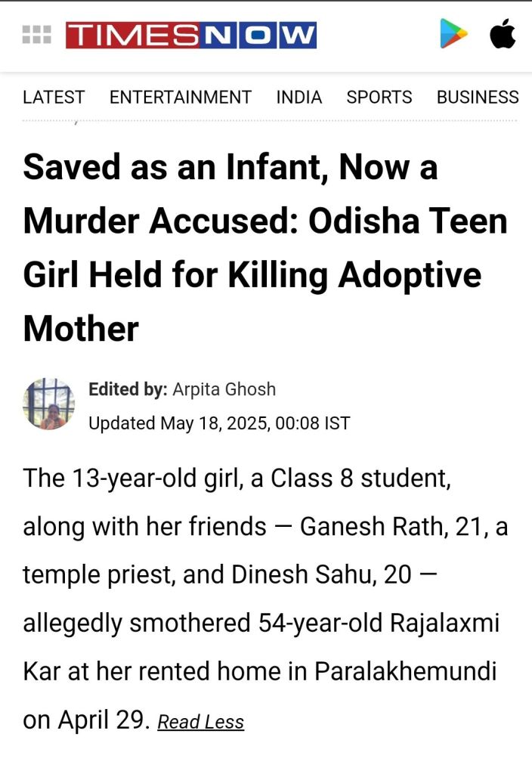Switch to the LATEST tab
Image resolution: width=532 pixels, height=774 pixels.
[54, 98]
